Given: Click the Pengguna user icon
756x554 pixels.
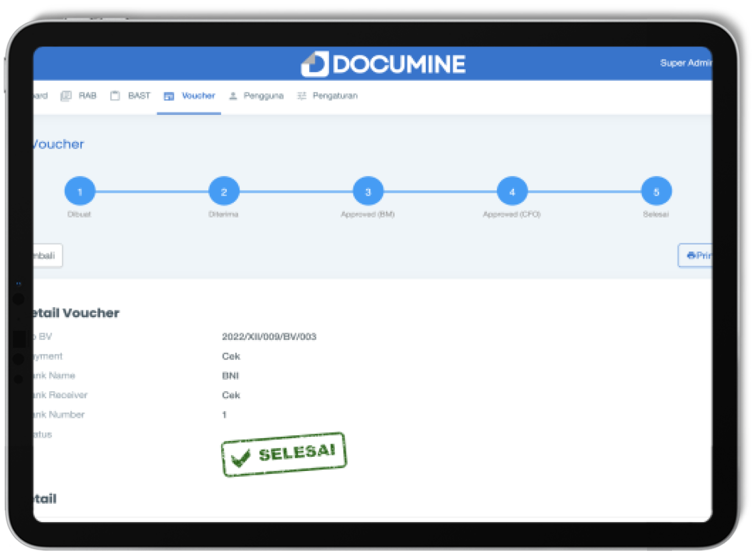Looking at the screenshot, I should (x=233, y=96).
